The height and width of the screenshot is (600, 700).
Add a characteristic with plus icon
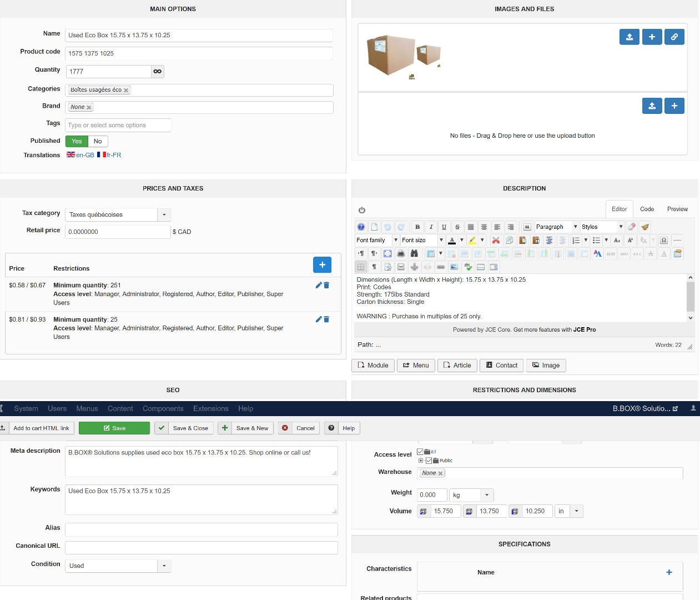tap(669, 572)
